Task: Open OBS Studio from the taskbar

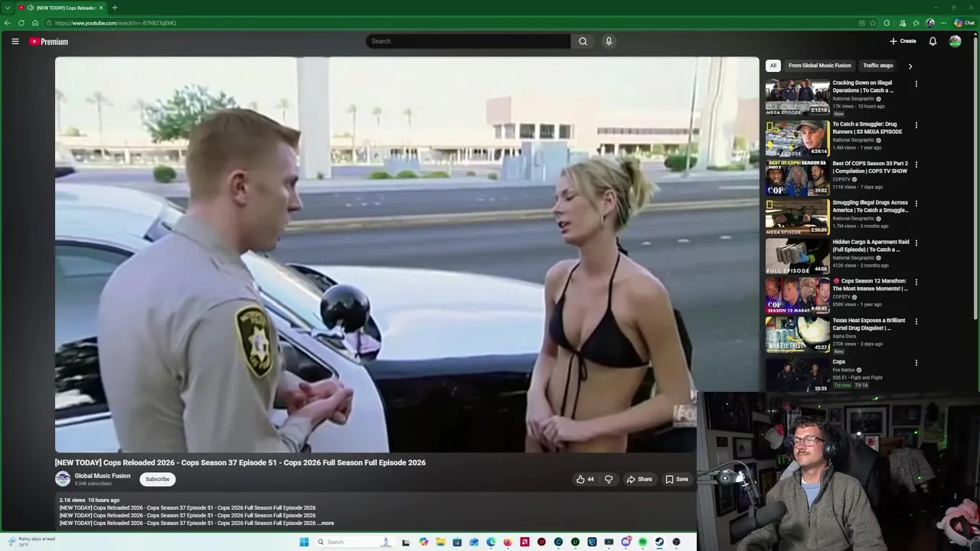Action: (x=676, y=542)
